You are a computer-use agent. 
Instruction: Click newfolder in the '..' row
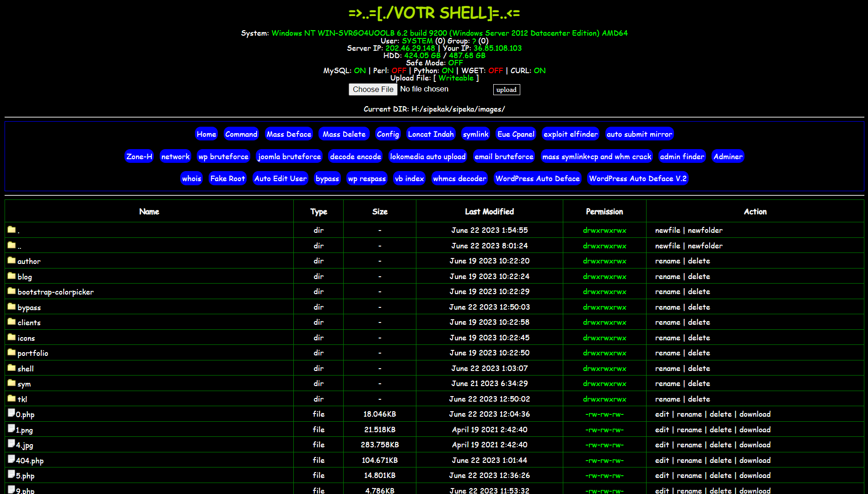(705, 246)
